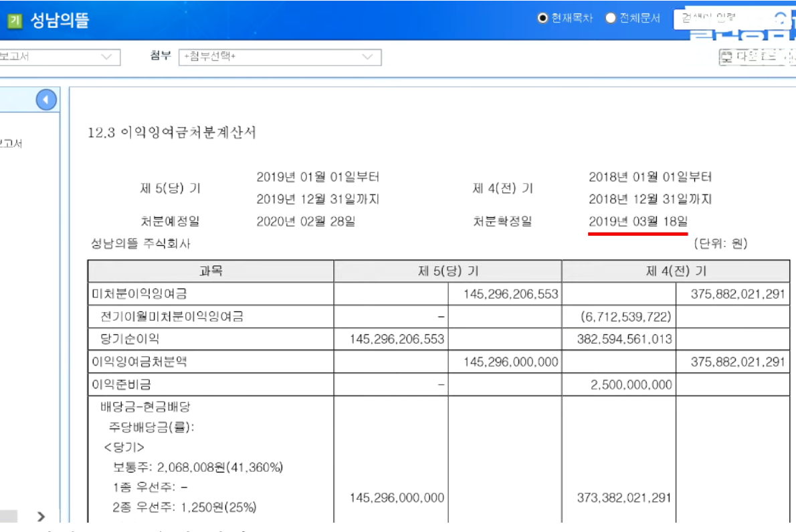The height and width of the screenshot is (532, 796).
Task: Click the 처분예정일 label
Action: 170,221
